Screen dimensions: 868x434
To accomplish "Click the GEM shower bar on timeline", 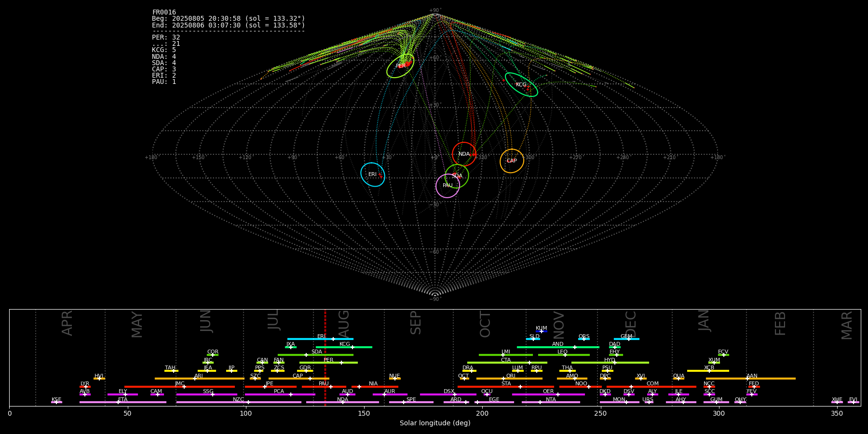I will 626,339.
